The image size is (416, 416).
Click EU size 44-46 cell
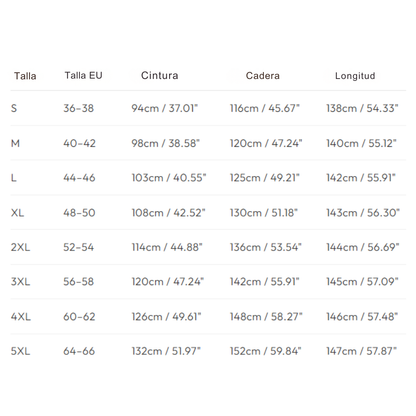[x=79, y=178]
